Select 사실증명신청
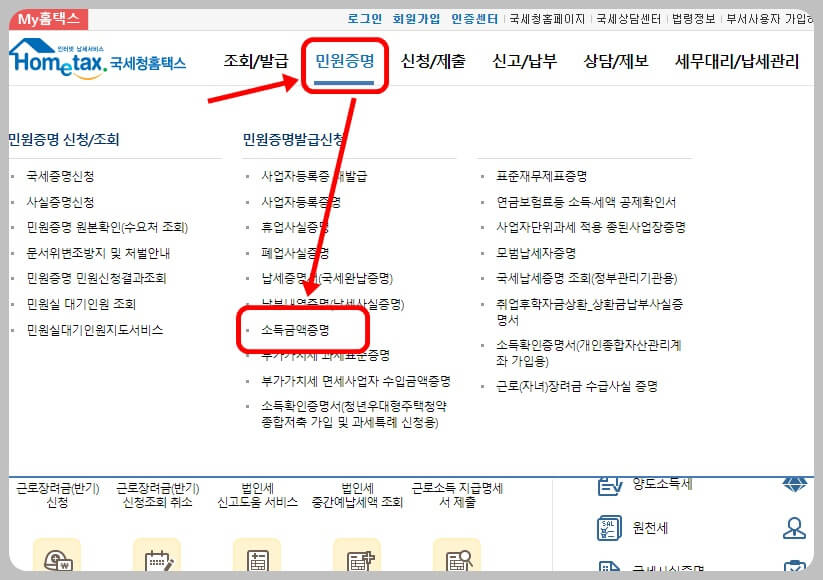 point(60,202)
